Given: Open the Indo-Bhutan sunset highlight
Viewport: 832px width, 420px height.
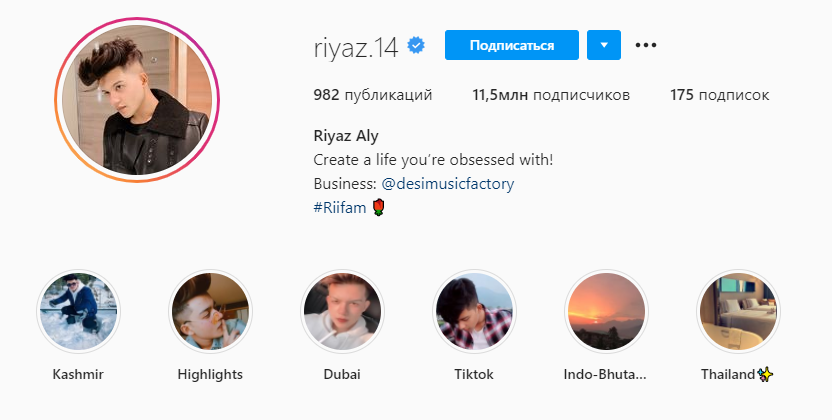Looking at the screenshot, I should [606, 311].
